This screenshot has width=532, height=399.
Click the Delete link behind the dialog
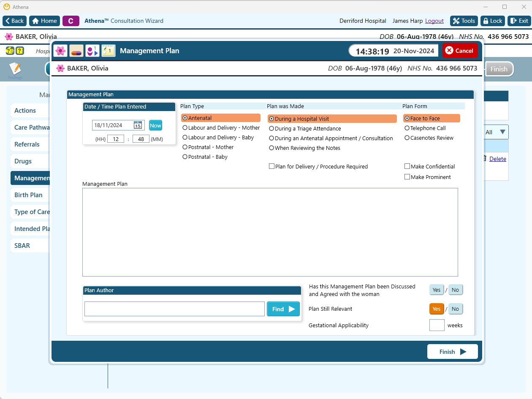498,159
